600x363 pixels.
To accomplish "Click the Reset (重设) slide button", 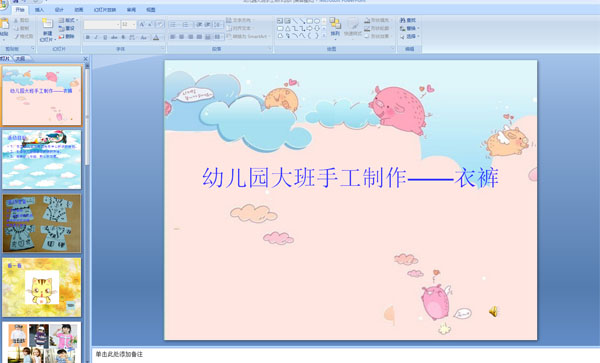I will click(x=67, y=28).
